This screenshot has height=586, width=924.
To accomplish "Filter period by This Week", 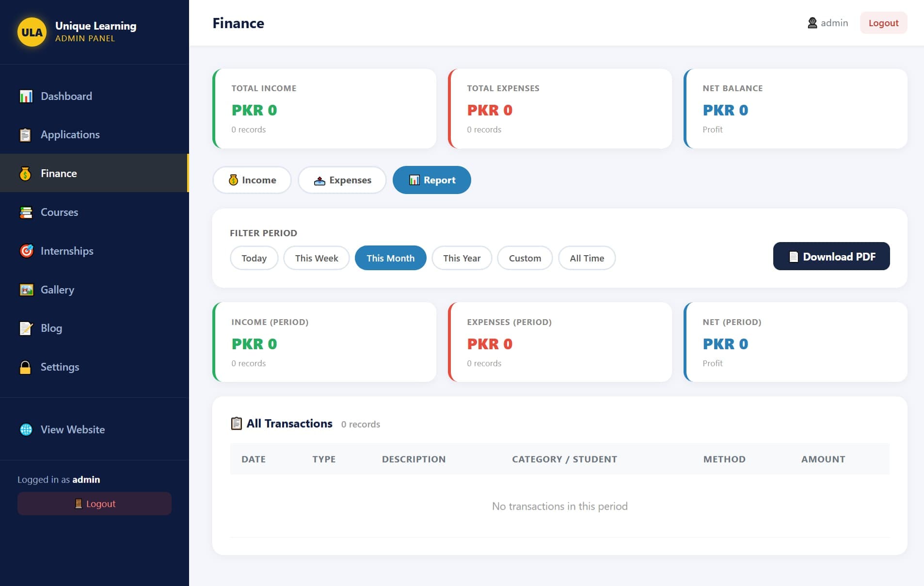I will pyautogui.click(x=317, y=258).
